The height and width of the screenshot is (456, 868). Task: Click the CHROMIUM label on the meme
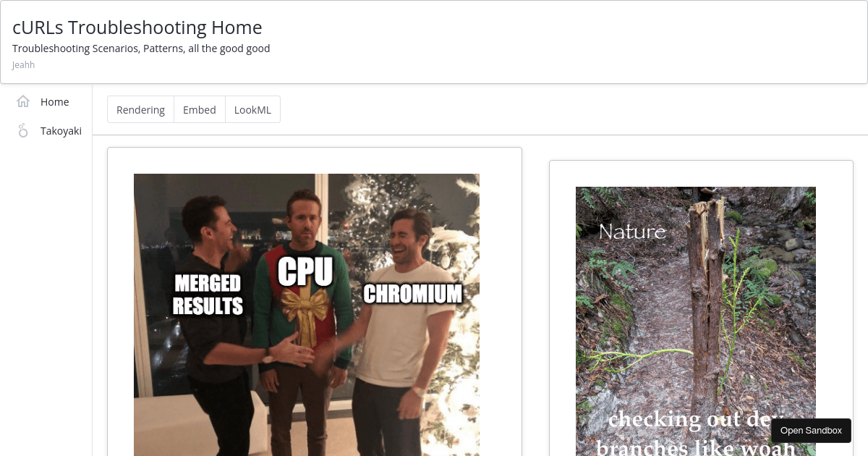[412, 294]
